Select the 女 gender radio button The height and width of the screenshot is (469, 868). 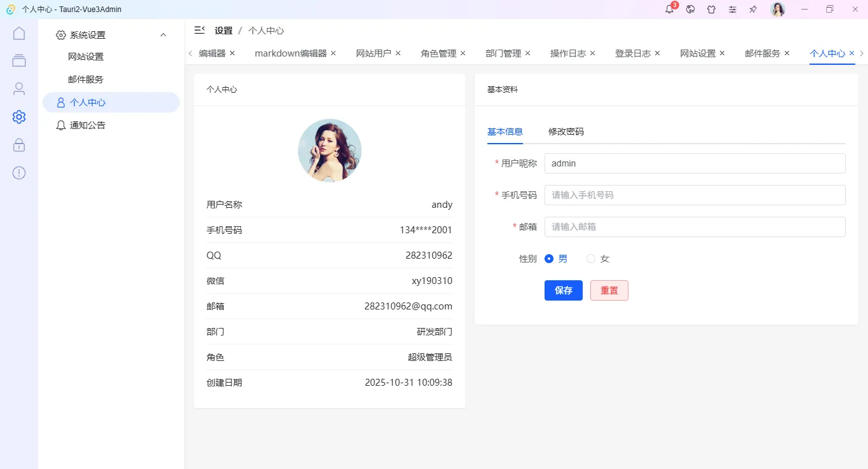pos(590,259)
